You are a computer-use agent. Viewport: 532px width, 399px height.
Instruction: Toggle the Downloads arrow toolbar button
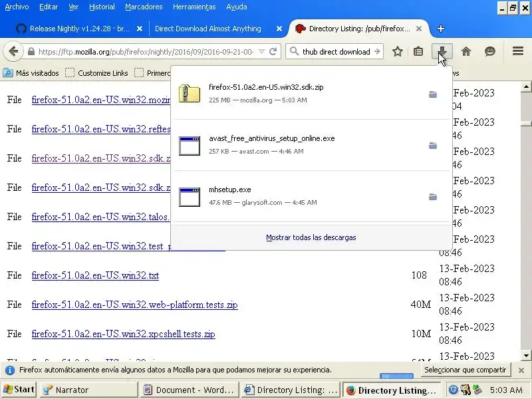pyautogui.click(x=442, y=52)
